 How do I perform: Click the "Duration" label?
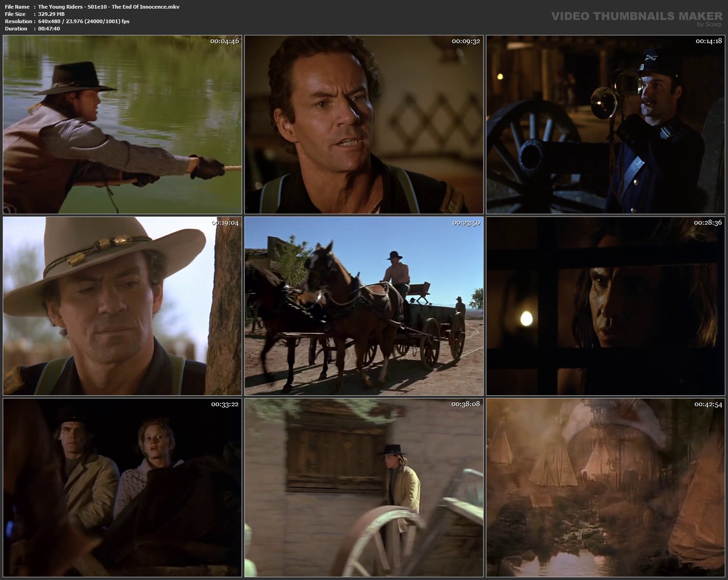(x=16, y=29)
